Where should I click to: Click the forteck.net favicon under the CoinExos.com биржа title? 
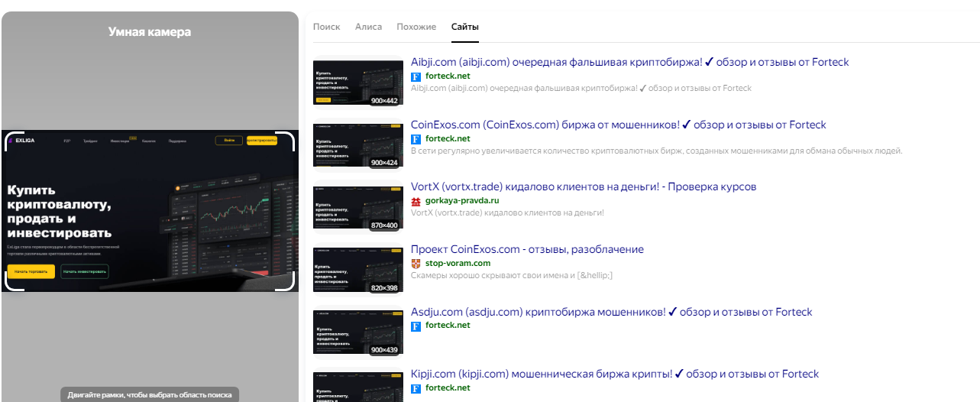click(x=416, y=139)
